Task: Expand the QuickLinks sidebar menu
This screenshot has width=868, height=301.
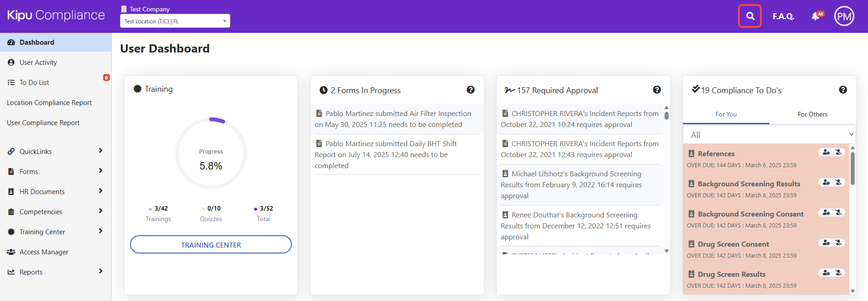Action: pyautogui.click(x=55, y=151)
